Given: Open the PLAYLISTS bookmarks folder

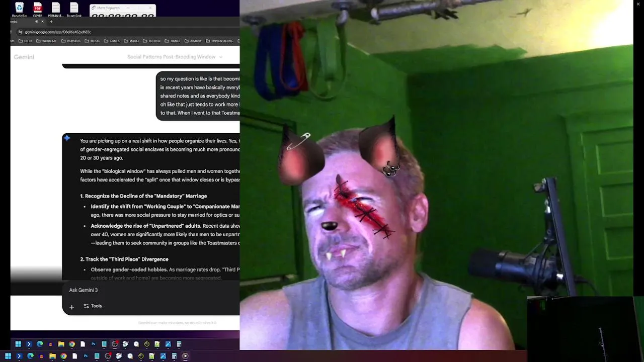Looking at the screenshot, I should [71, 41].
